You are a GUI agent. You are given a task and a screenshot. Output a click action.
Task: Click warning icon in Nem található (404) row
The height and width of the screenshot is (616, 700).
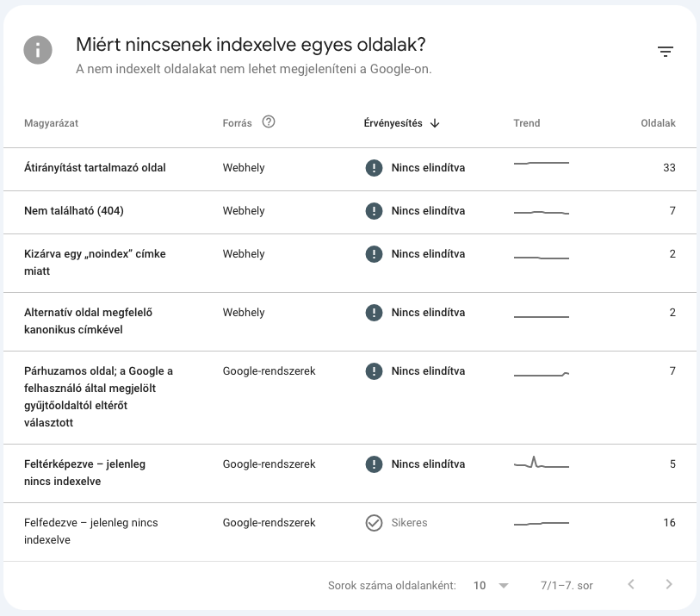pyautogui.click(x=373, y=211)
